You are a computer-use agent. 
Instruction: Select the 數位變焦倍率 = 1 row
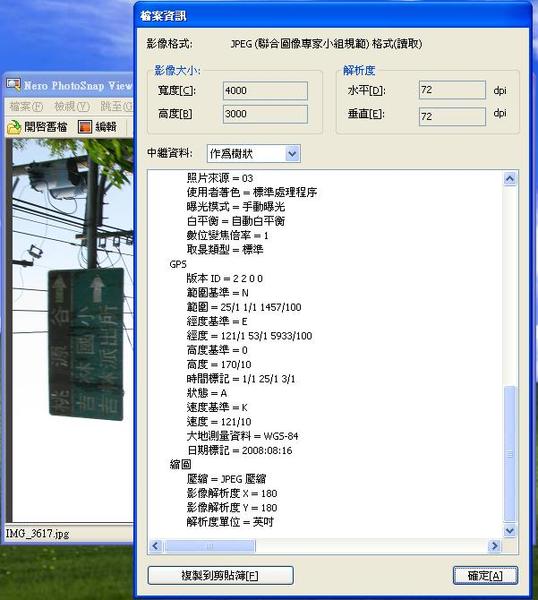coord(227,236)
